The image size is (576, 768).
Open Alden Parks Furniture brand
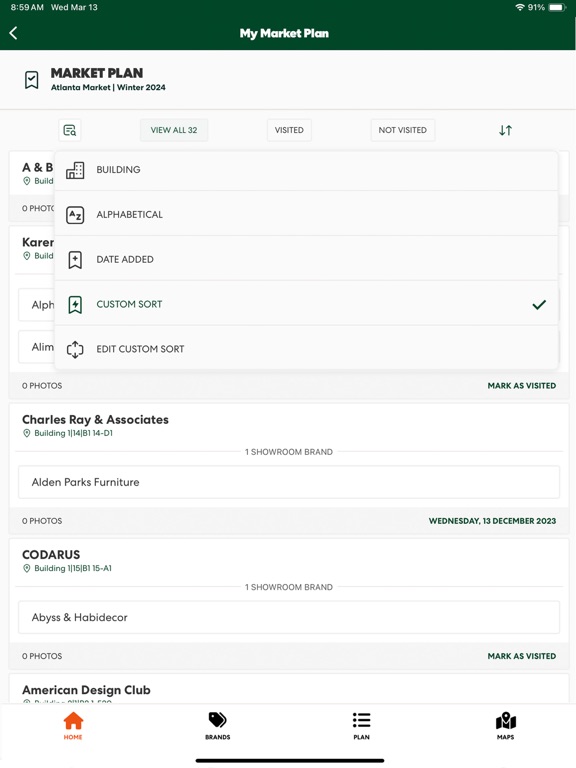289,482
